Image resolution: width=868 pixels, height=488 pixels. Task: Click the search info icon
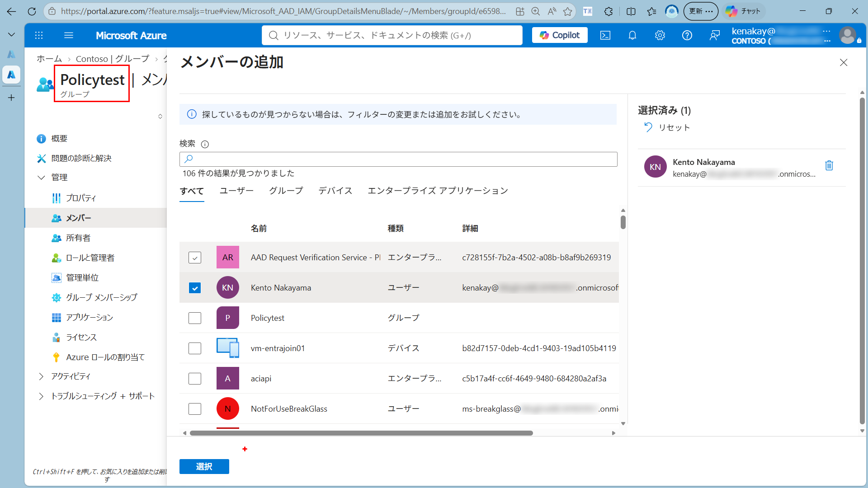[205, 144]
